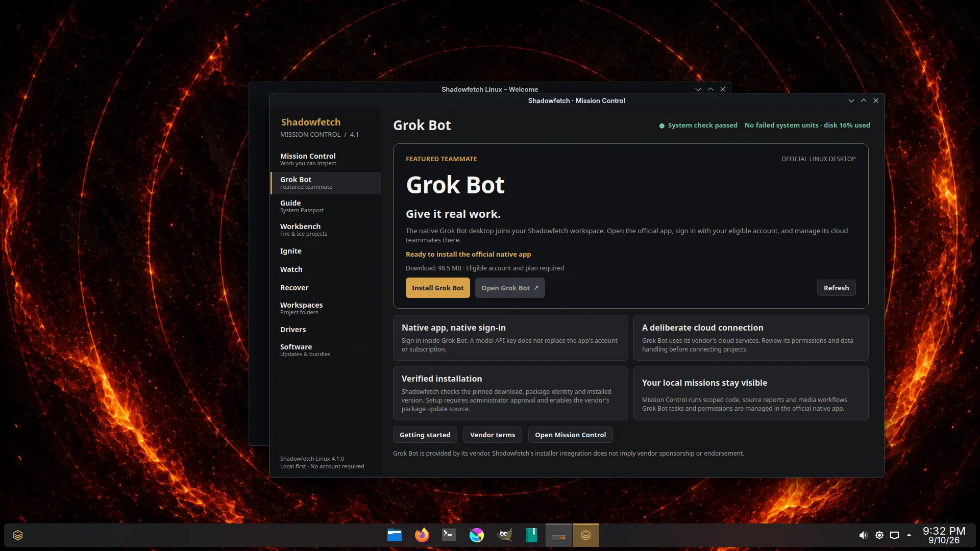This screenshot has height=551, width=980.
Task: Click the Verified installation card
Action: tap(510, 393)
